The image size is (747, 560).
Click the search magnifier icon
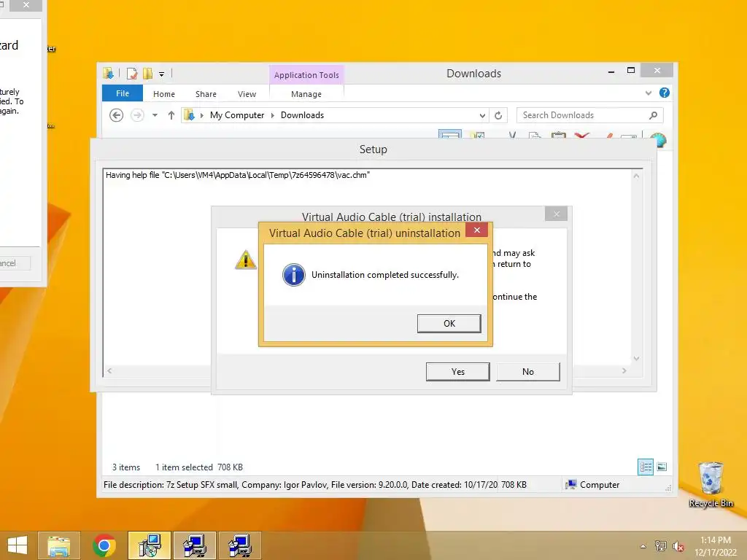coord(653,115)
